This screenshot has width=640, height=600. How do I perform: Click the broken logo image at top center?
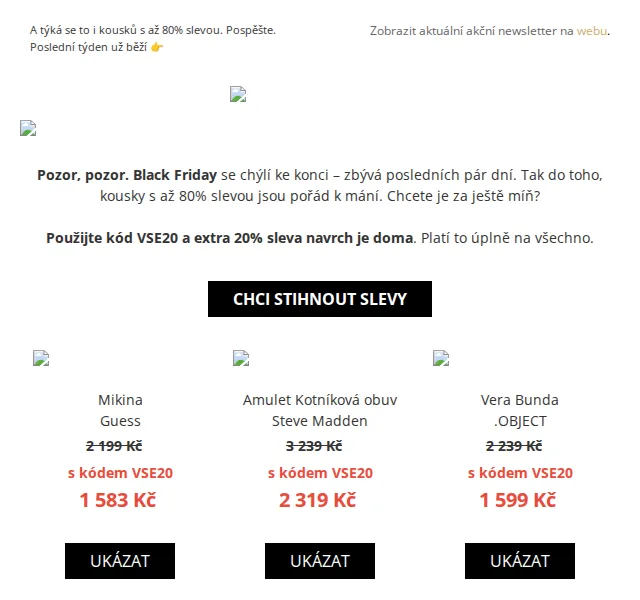pyautogui.click(x=238, y=94)
